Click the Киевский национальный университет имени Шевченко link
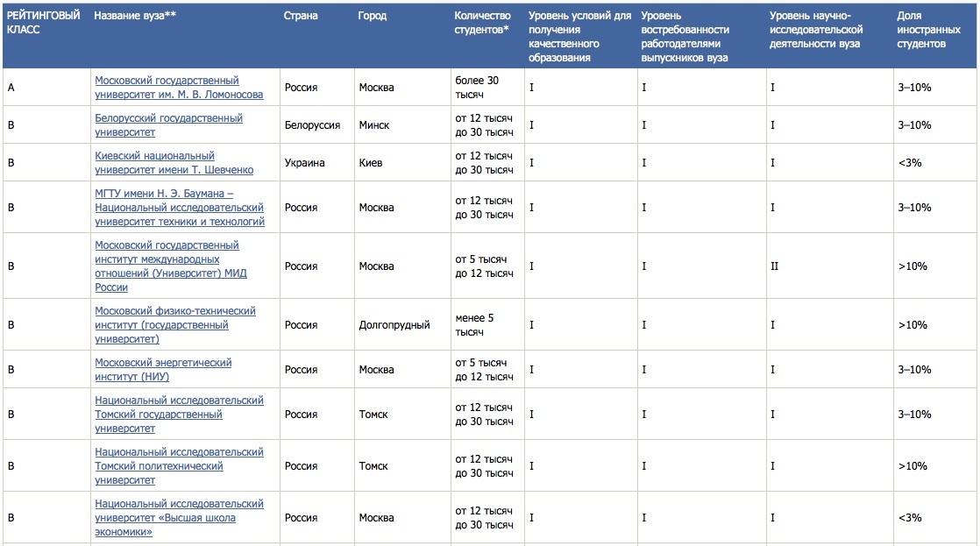Screen dimensions: 980x546 (x=174, y=163)
